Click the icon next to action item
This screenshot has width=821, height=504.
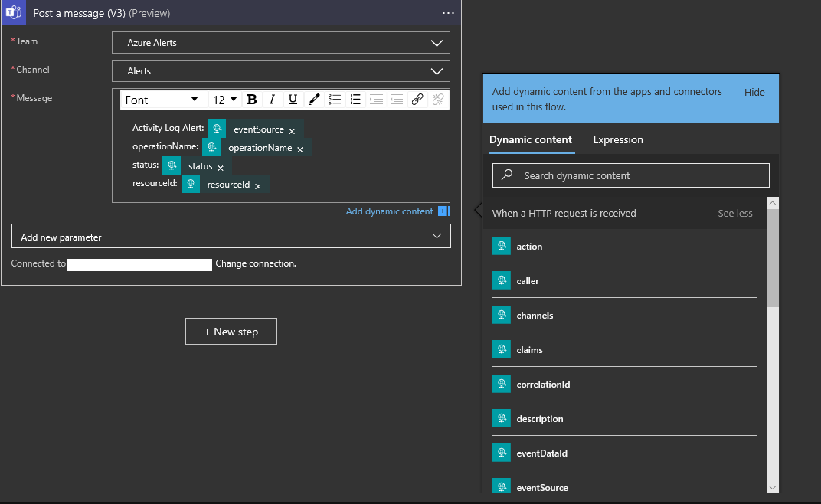pos(502,246)
